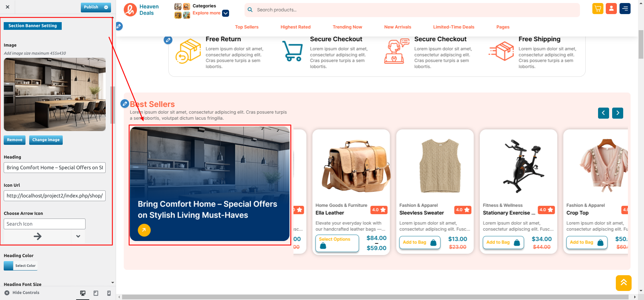644x300 pixels.
Task: Open the Top Sellers menu item
Action: 247,27
